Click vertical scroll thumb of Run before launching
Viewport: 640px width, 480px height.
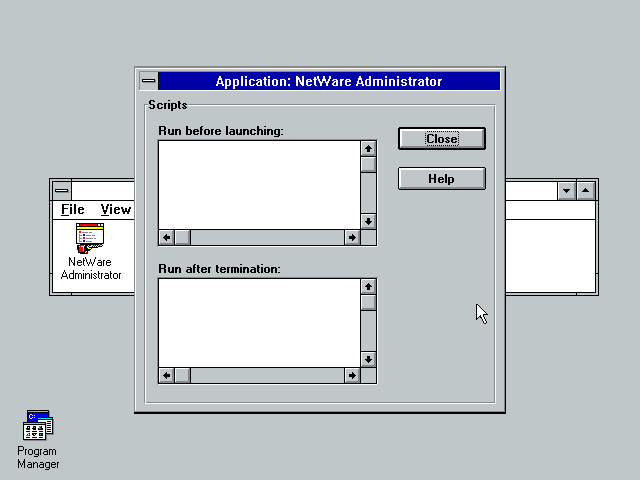[368, 164]
